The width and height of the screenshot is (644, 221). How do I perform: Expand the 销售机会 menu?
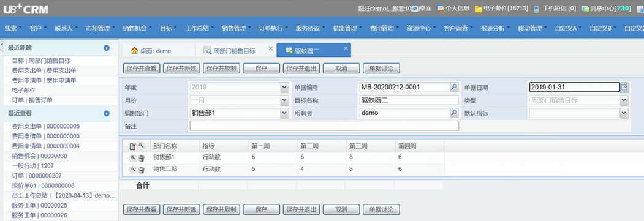[x=137, y=28]
